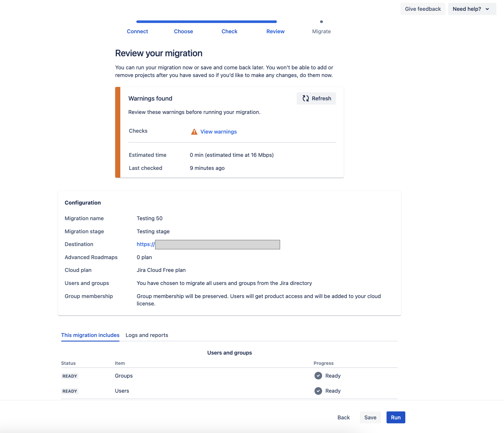
Task: Open the Give feedback button
Action: coord(423,9)
